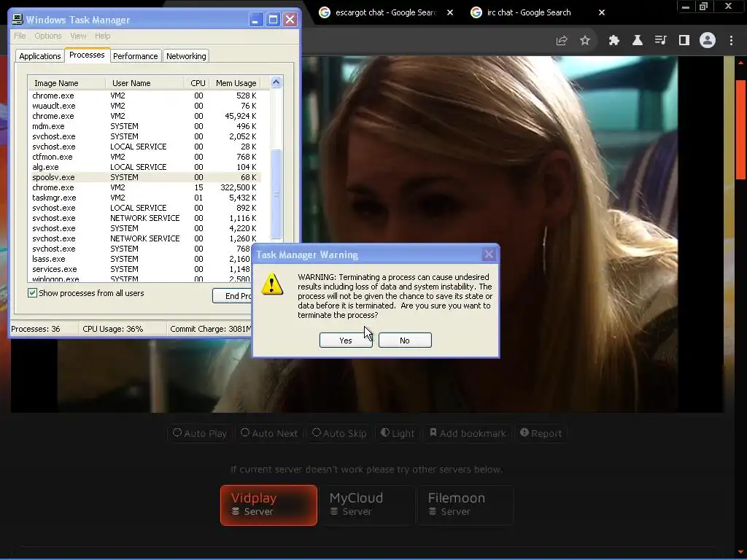
Task: Maximize the Windows Task Manager window
Action: point(273,20)
